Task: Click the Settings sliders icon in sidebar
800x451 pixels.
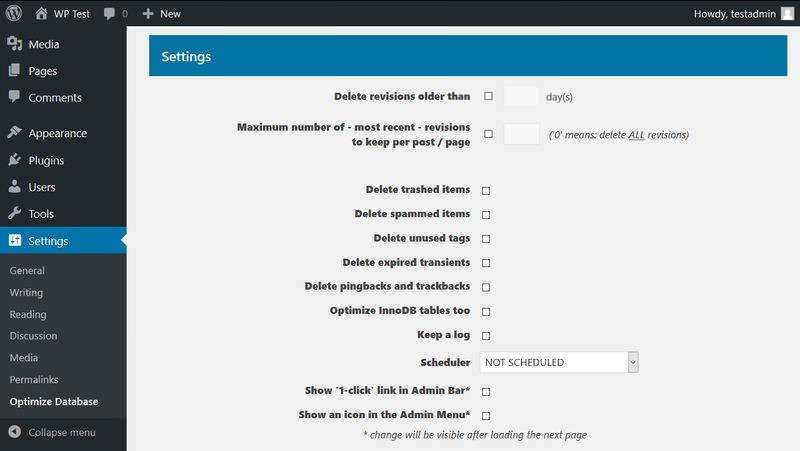Action: pyautogui.click(x=15, y=240)
